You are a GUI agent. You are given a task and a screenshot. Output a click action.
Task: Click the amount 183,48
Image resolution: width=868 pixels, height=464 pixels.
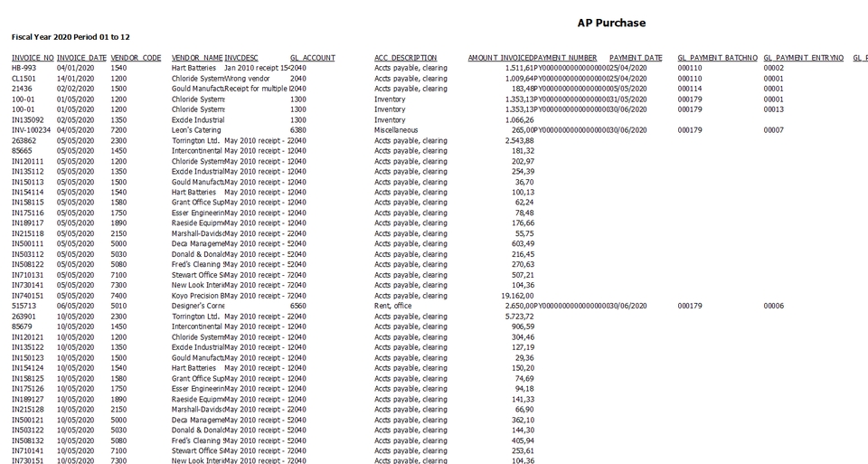[524, 89]
